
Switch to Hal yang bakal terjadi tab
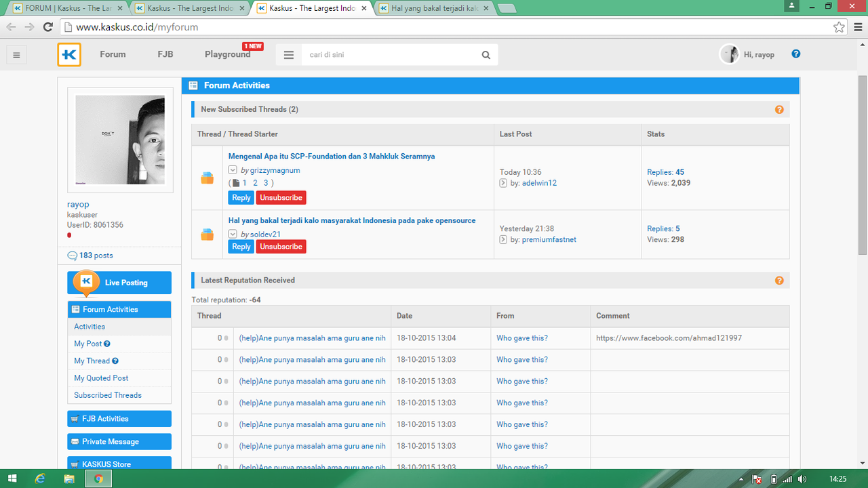pyautogui.click(x=434, y=8)
